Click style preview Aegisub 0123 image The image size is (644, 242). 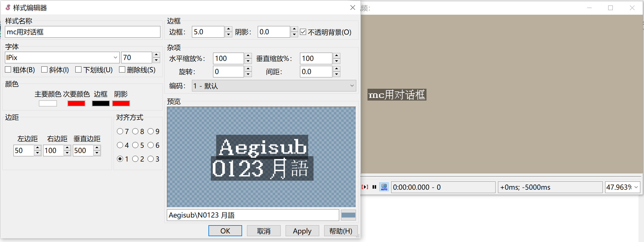261,157
